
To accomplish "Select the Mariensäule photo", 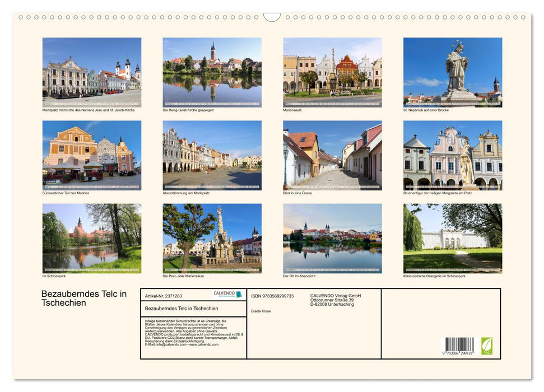I will (x=332, y=72).
